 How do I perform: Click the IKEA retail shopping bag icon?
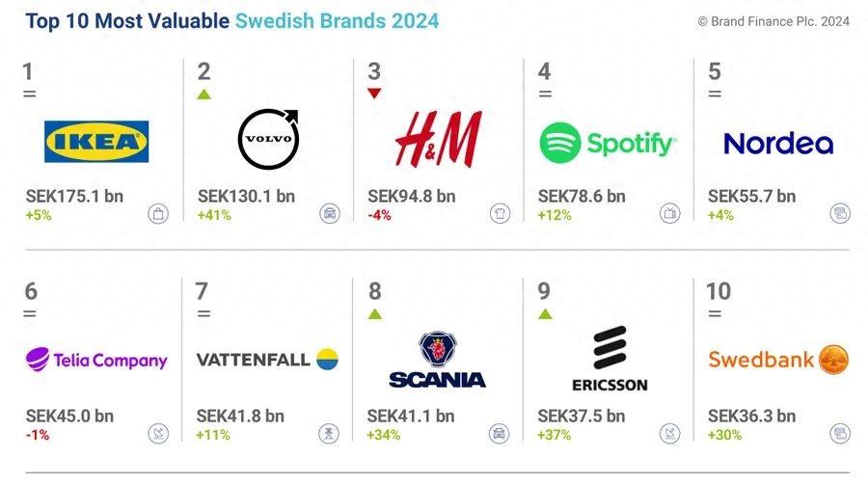click(158, 214)
